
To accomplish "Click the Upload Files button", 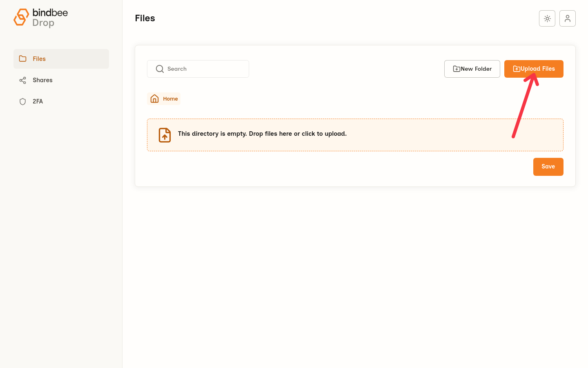I will coord(534,69).
